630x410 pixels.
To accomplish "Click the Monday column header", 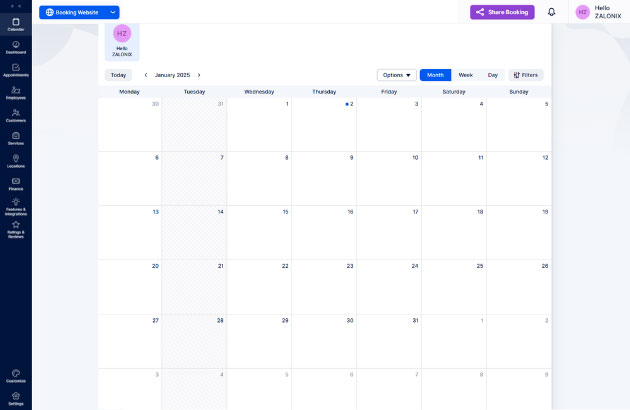I will tap(129, 92).
